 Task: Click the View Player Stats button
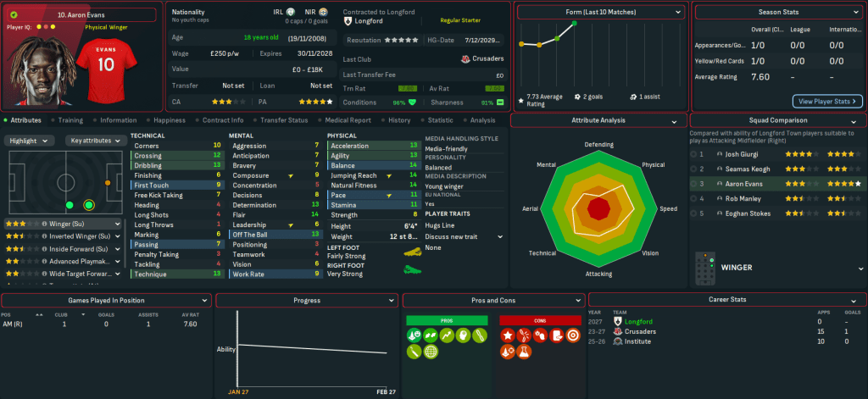pyautogui.click(x=827, y=101)
